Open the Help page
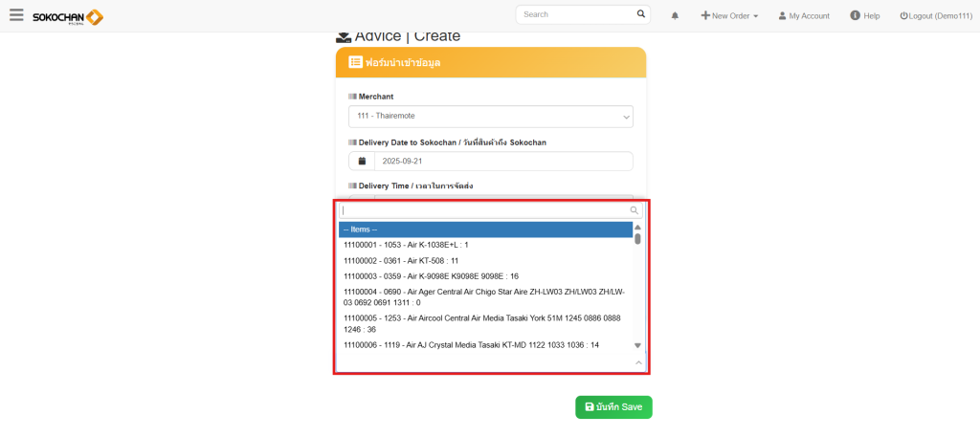This screenshot has width=980, height=437. [x=864, y=16]
